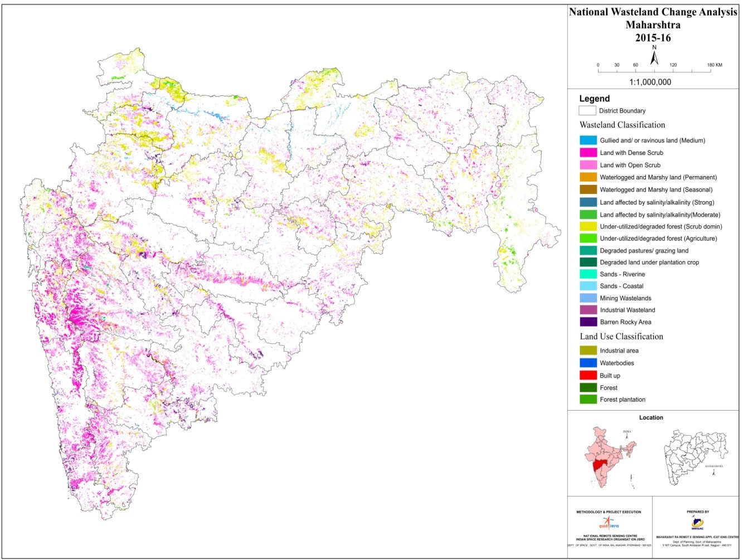The width and height of the screenshot is (744, 560).
Task: Click the MRSAC logo under Prepared By
Action: [698, 522]
